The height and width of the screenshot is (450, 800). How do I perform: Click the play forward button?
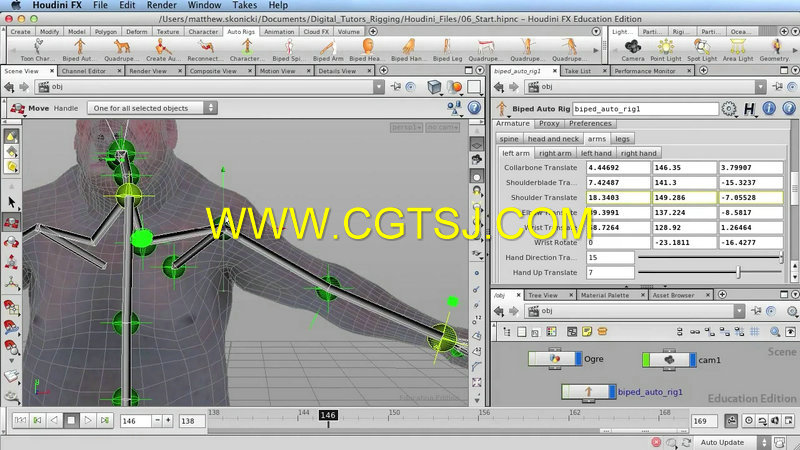[x=87, y=420]
